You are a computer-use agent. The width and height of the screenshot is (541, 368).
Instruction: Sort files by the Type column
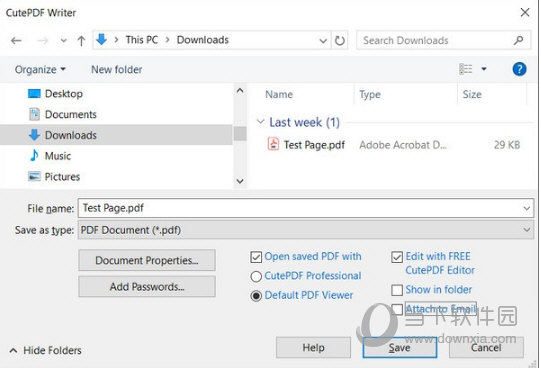(370, 94)
